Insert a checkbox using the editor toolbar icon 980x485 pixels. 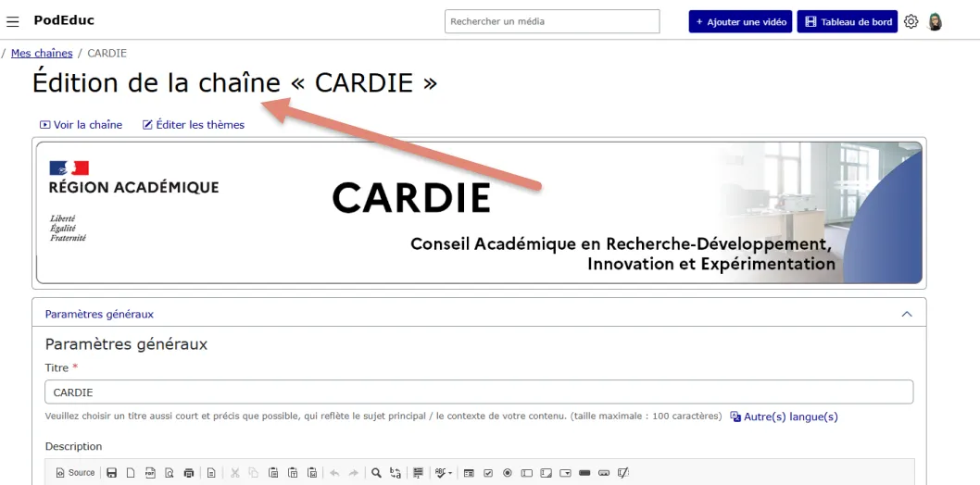488,473
